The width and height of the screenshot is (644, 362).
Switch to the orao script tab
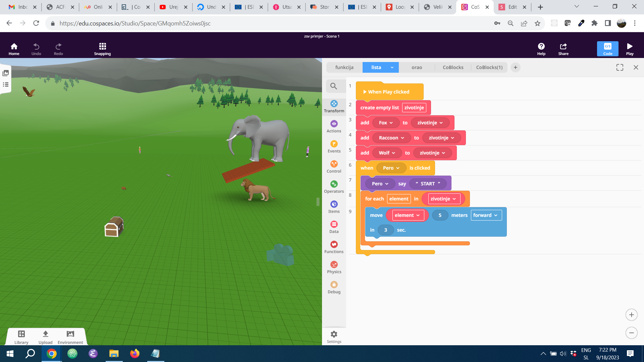click(x=417, y=67)
